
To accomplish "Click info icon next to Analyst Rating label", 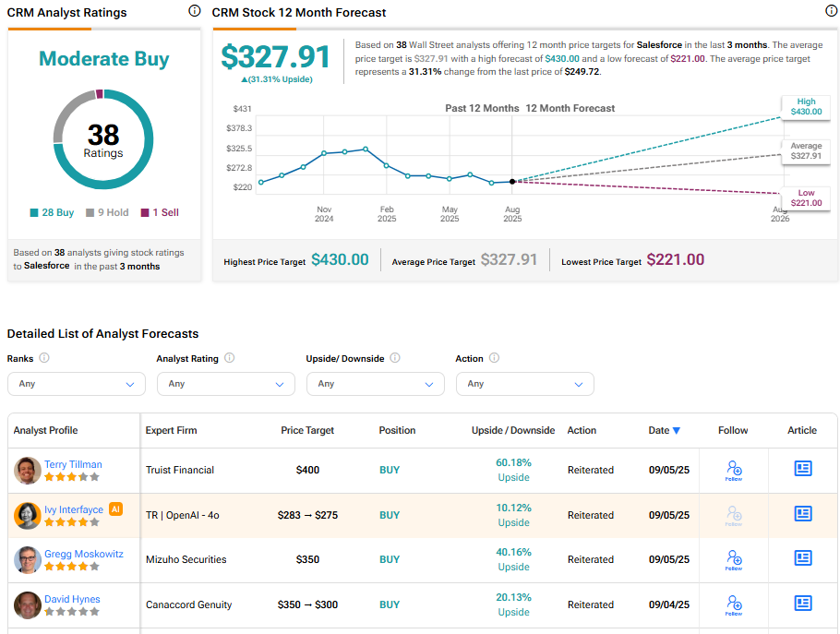I will coord(229,358).
